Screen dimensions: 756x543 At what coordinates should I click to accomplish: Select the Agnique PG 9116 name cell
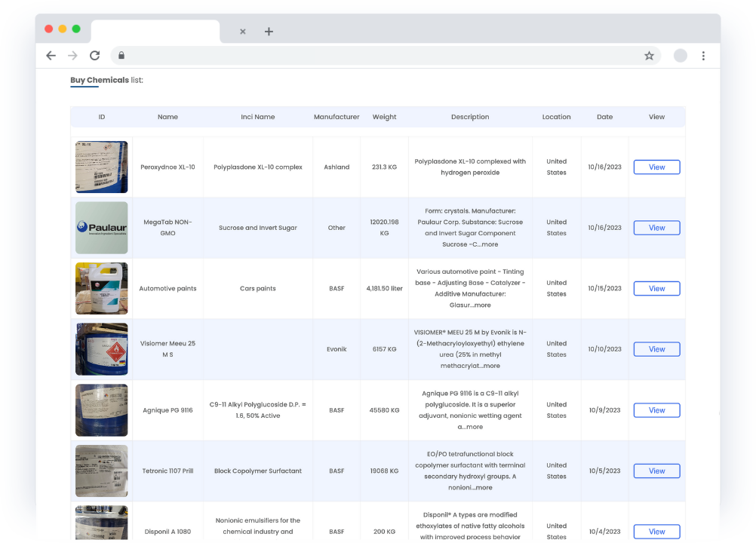[x=167, y=410]
